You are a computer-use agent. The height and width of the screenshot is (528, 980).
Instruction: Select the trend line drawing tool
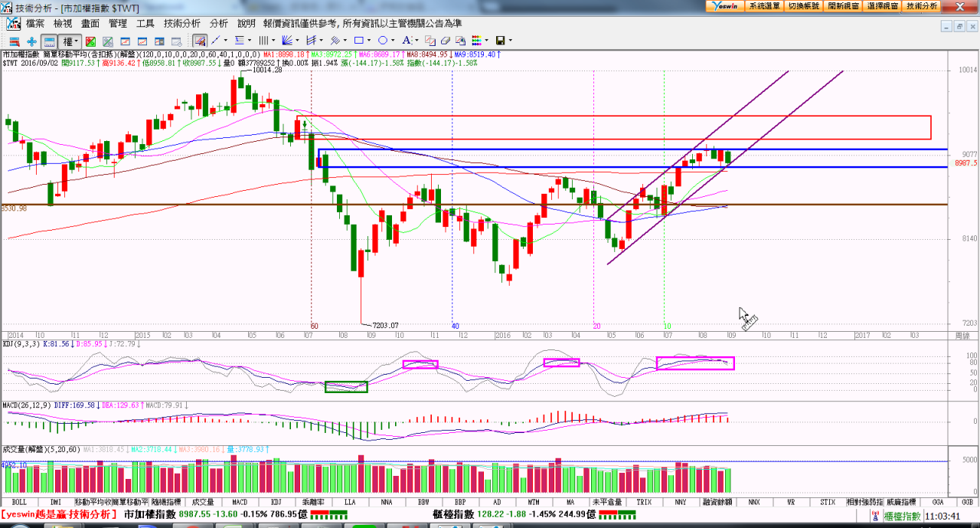point(216,41)
